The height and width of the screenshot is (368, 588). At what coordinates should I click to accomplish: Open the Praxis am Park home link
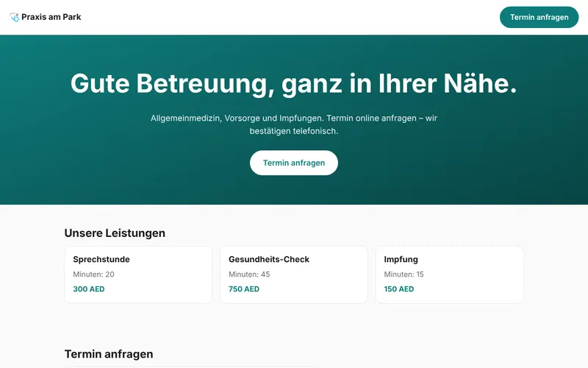pyautogui.click(x=46, y=17)
